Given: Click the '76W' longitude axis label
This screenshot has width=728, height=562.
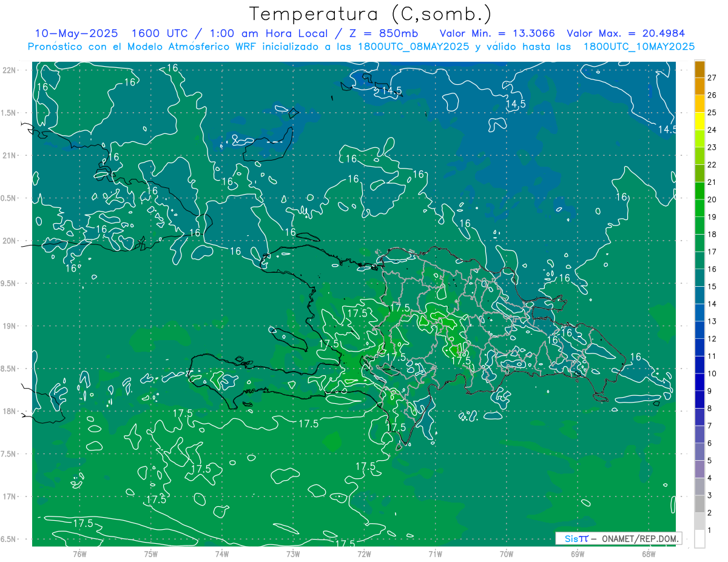Looking at the screenshot, I should pos(79,554).
